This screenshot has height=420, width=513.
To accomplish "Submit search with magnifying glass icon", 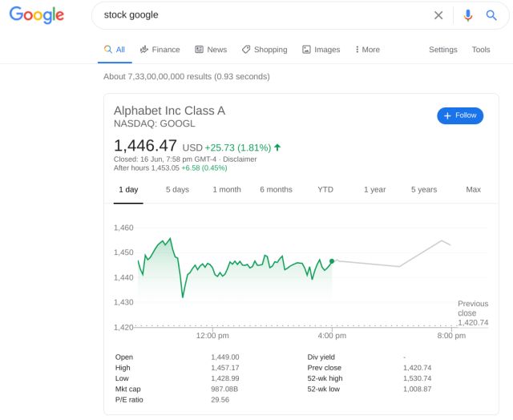I will [491, 15].
